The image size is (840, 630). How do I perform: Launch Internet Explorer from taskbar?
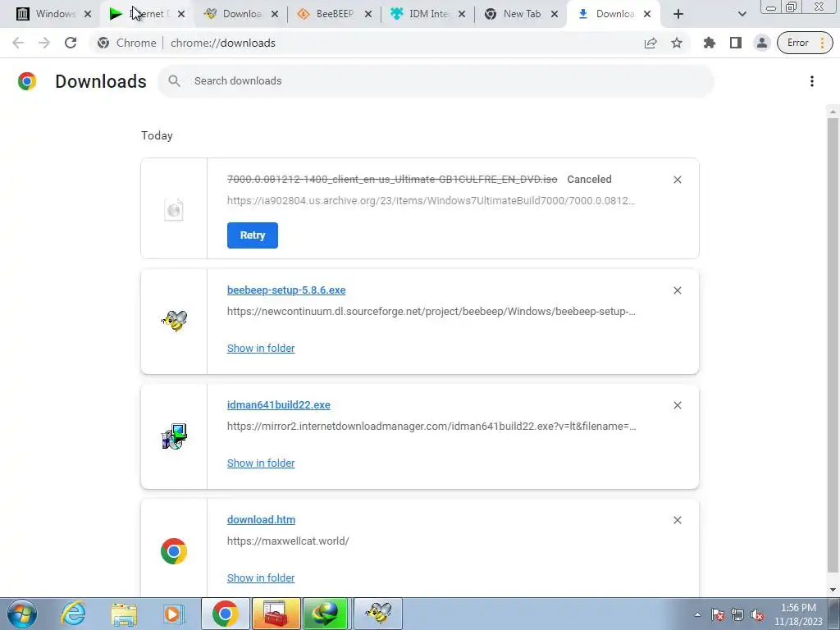(x=73, y=614)
